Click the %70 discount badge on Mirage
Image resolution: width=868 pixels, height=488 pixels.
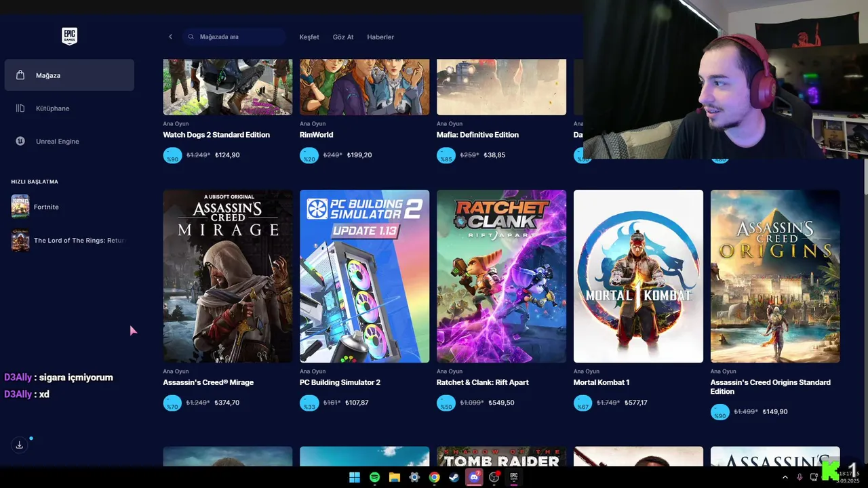172,403
